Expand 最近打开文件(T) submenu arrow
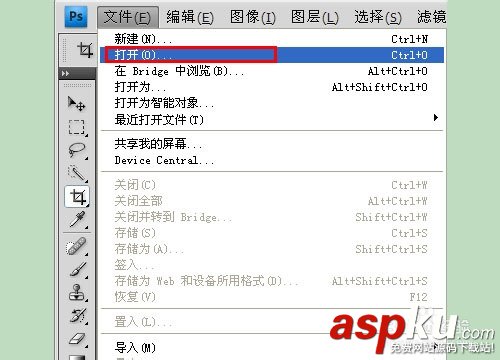Viewport: 500px width, 360px height. 435,118
